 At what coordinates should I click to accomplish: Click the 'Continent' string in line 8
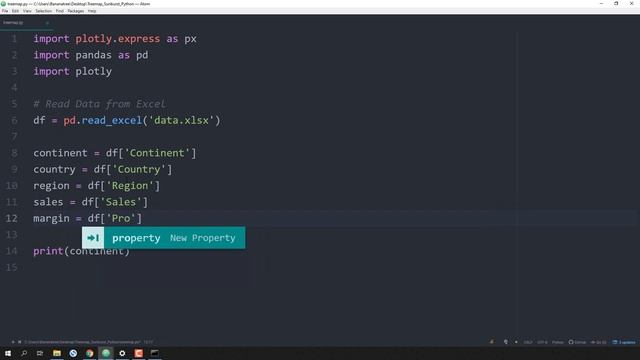coord(157,153)
